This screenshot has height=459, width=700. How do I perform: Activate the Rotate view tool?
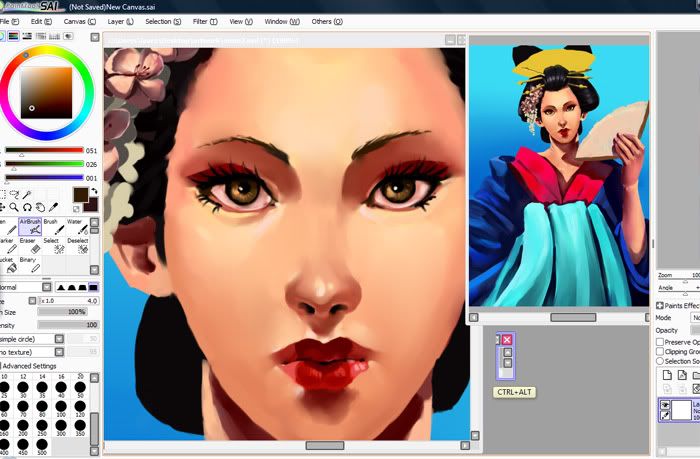tap(27, 207)
